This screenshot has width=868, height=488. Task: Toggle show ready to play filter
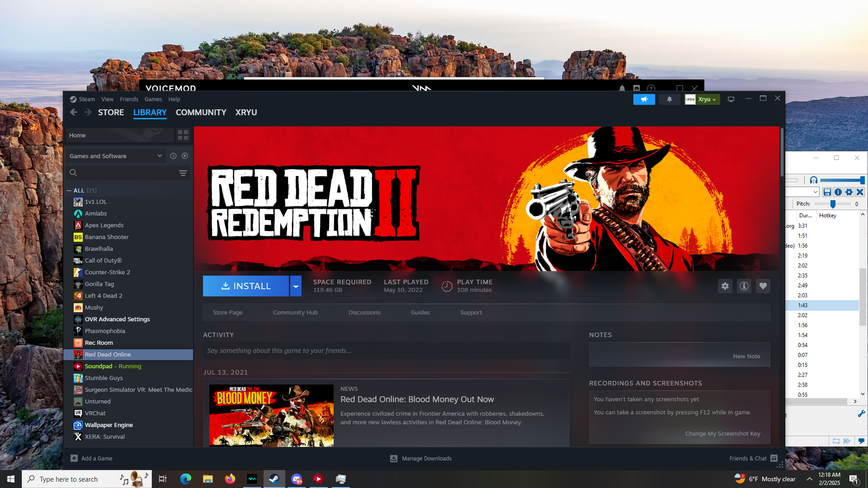(185, 156)
